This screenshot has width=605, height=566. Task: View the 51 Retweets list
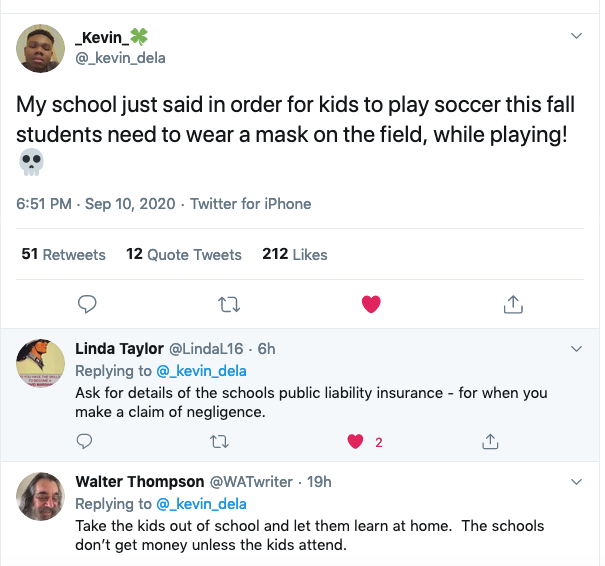tap(63, 255)
